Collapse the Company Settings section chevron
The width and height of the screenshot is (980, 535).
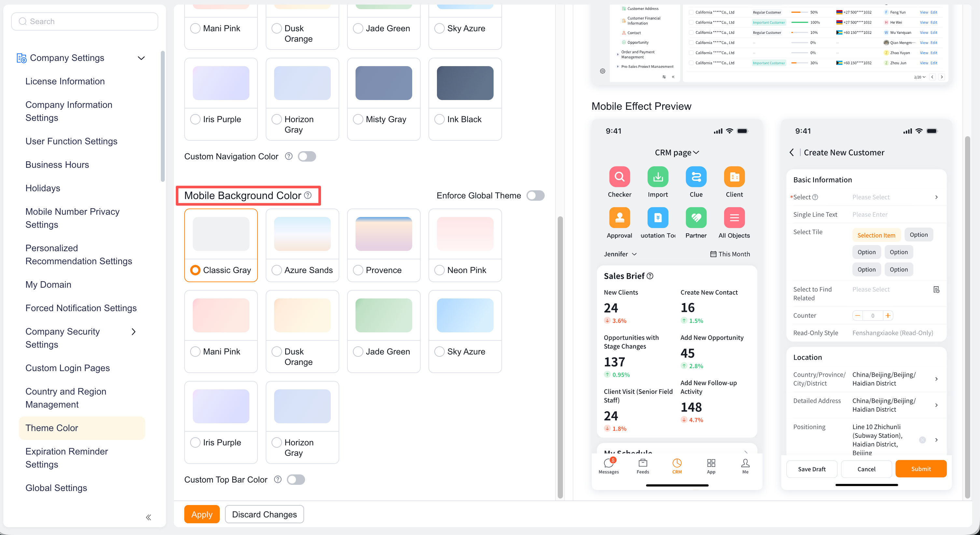coord(141,58)
